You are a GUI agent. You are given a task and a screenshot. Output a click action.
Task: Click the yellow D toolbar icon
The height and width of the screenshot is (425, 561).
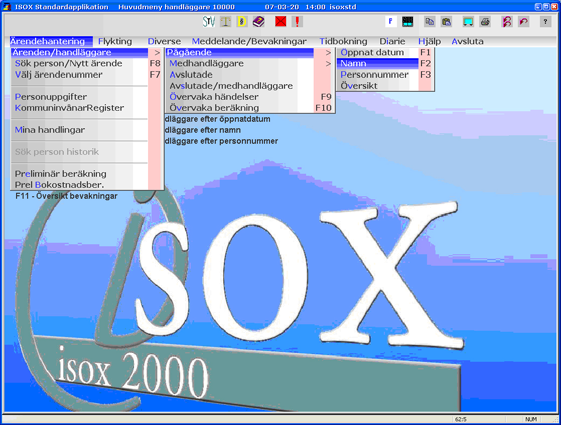click(x=242, y=22)
